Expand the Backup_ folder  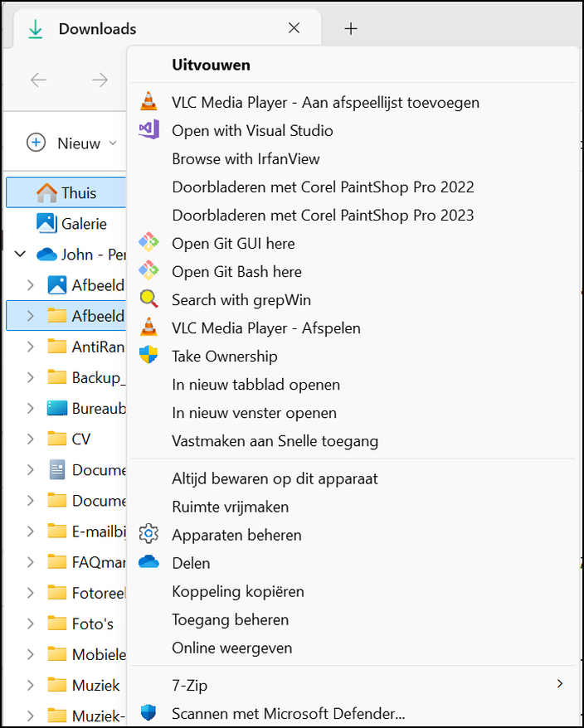pos(31,377)
